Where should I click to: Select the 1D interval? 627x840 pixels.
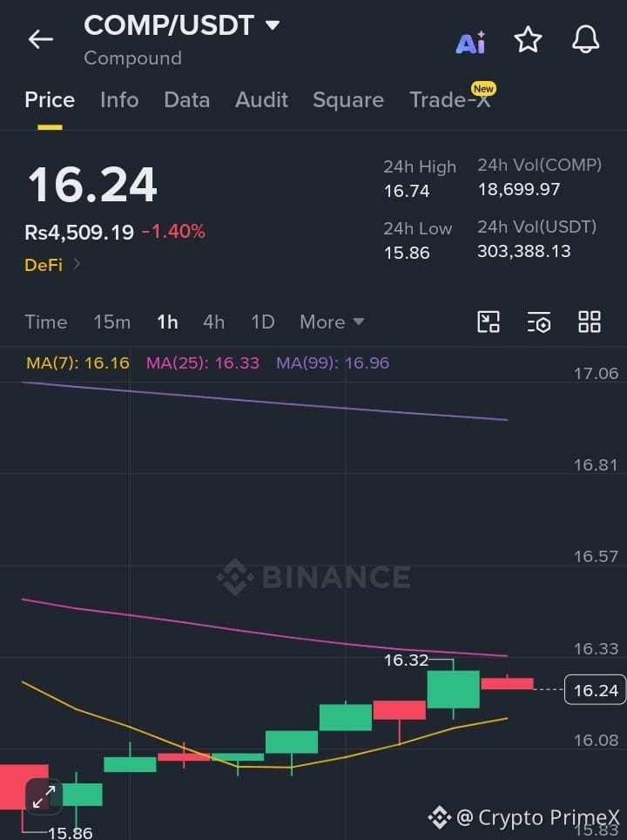coord(263,322)
